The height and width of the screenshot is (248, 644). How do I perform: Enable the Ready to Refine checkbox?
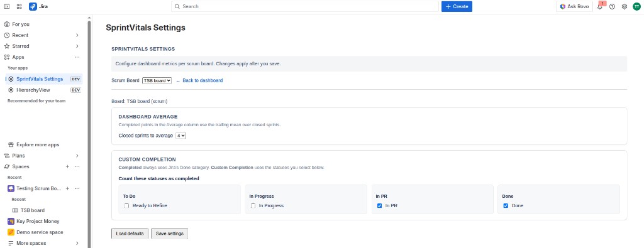(x=127, y=206)
